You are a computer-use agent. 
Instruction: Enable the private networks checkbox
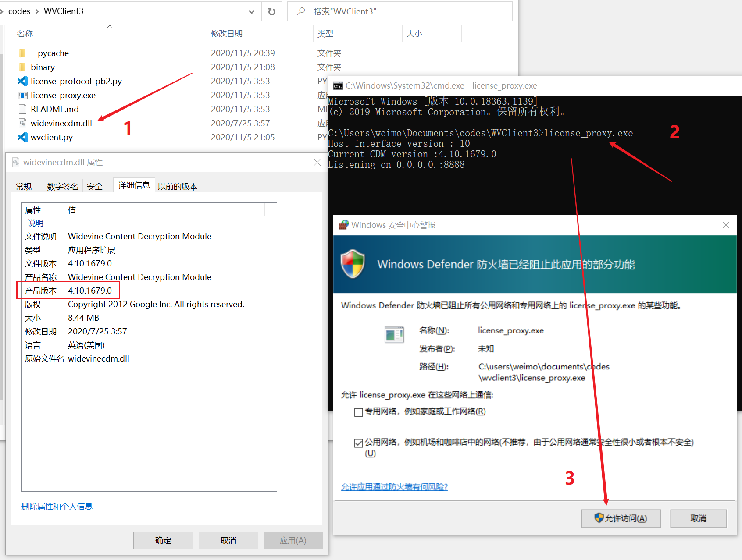(358, 412)
